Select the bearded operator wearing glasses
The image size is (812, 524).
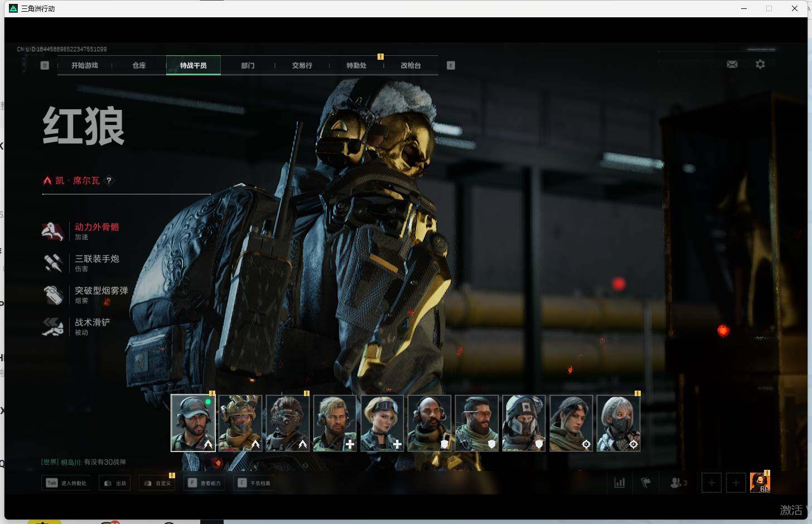[x=476, y=423]
